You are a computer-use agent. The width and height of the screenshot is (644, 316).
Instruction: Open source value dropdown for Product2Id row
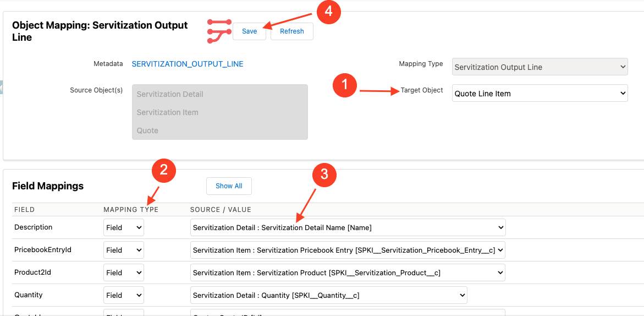click(348, 273)
